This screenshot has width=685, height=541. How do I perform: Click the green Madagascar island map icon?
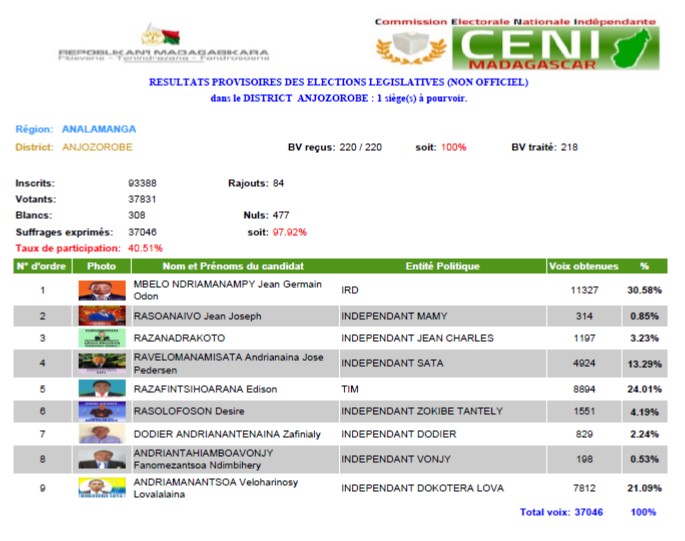pos(631,48)
